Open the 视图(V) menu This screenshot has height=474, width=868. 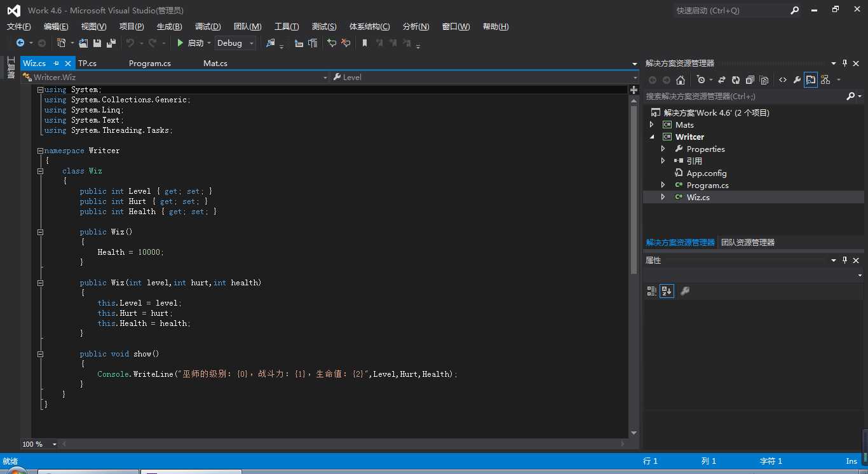(x=93, y=27)
